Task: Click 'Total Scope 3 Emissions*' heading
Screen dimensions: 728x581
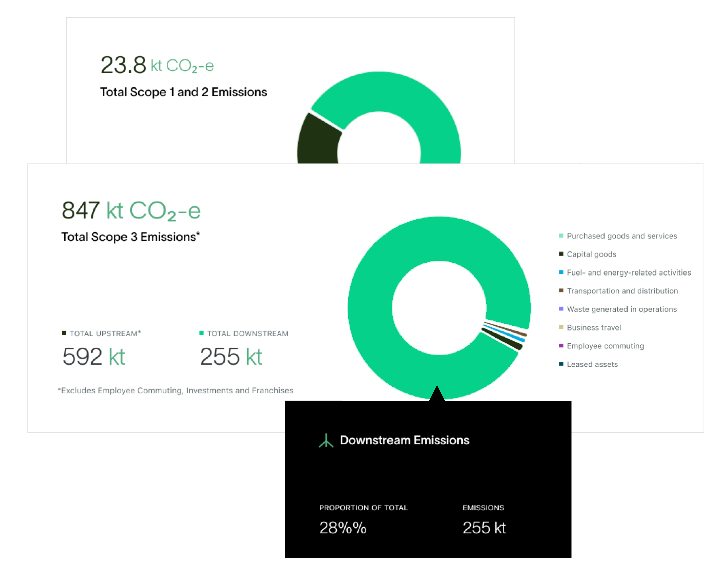Action: pos(131,237)
